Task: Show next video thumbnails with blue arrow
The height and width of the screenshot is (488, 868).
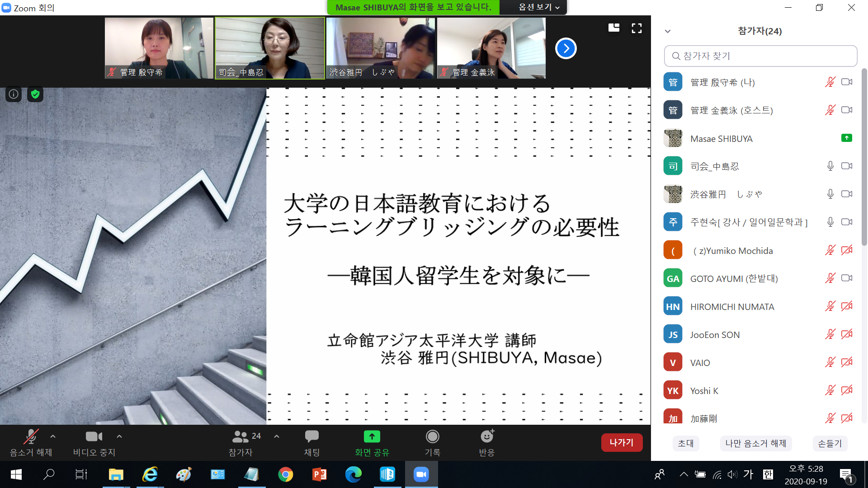Action: pyautogui.click(x=566, y=48)
